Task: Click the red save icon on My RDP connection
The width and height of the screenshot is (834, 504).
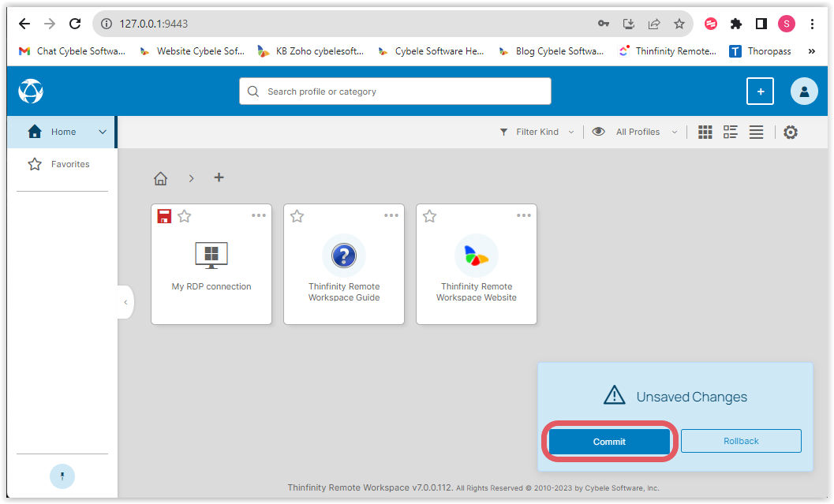Action: [x=164, y=216]
